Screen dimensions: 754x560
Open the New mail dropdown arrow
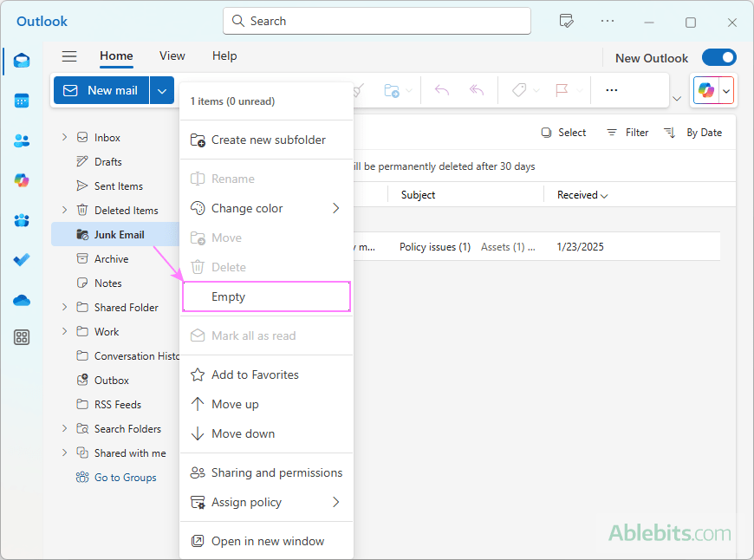(162, 90)
